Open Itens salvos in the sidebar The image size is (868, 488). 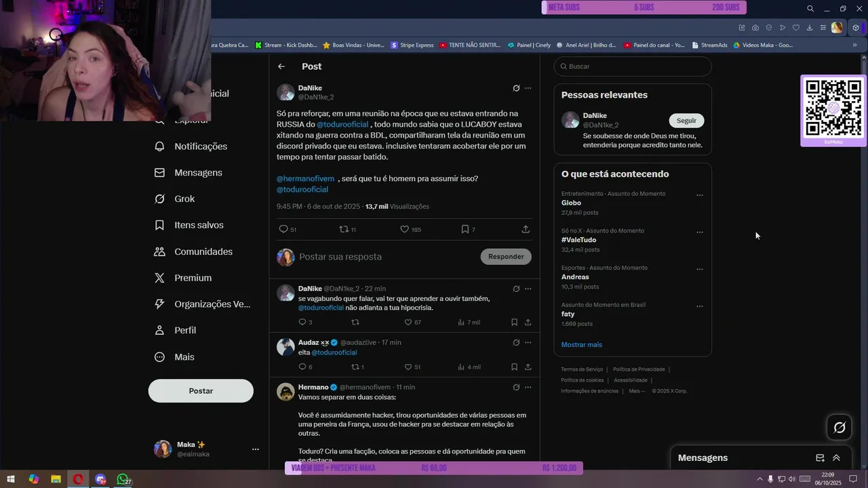[189, 225]
